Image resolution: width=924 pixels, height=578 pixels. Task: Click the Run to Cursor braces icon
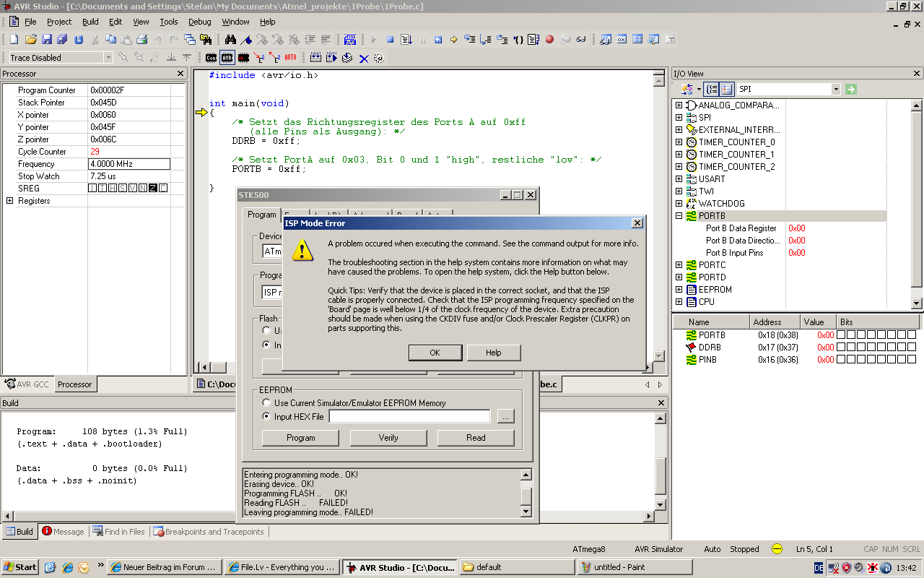pyautogui.click(x=518, y=40)
